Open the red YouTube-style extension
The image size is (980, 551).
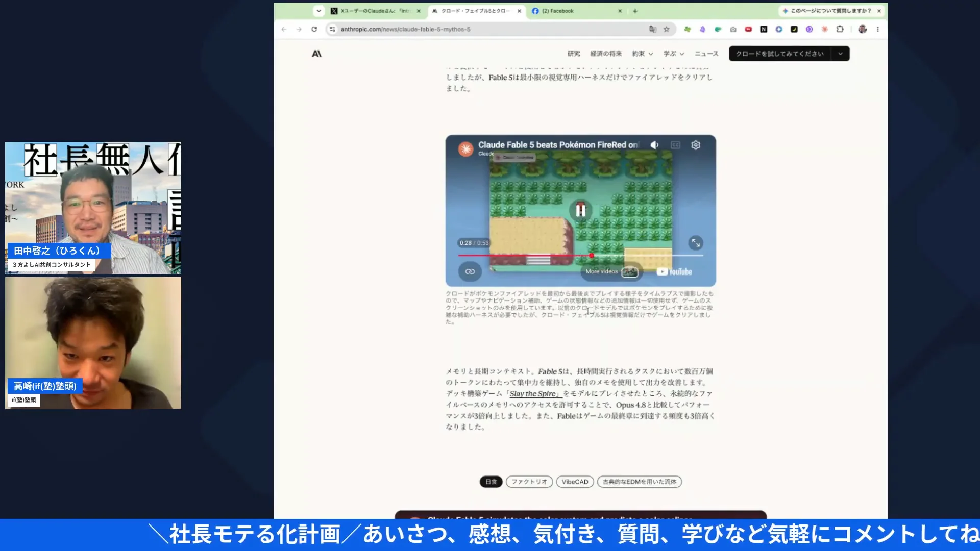[x=749, y=29]
